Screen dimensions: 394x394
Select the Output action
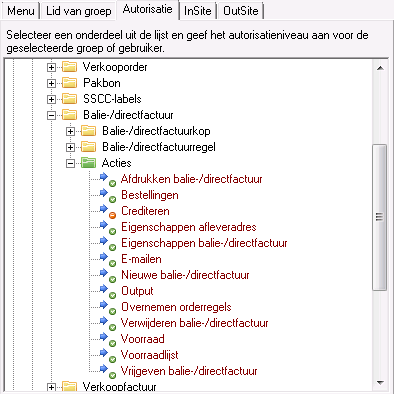coord(137,291)
